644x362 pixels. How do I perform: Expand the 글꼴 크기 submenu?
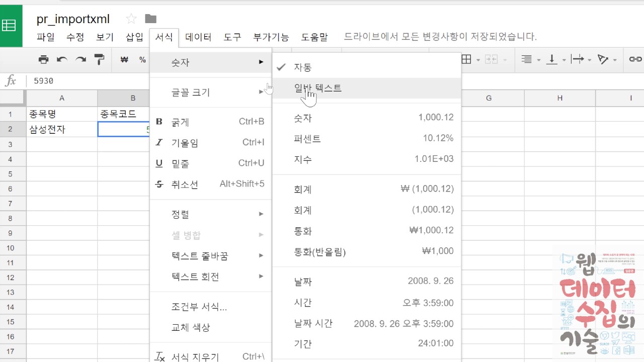(x=210, y=93)
